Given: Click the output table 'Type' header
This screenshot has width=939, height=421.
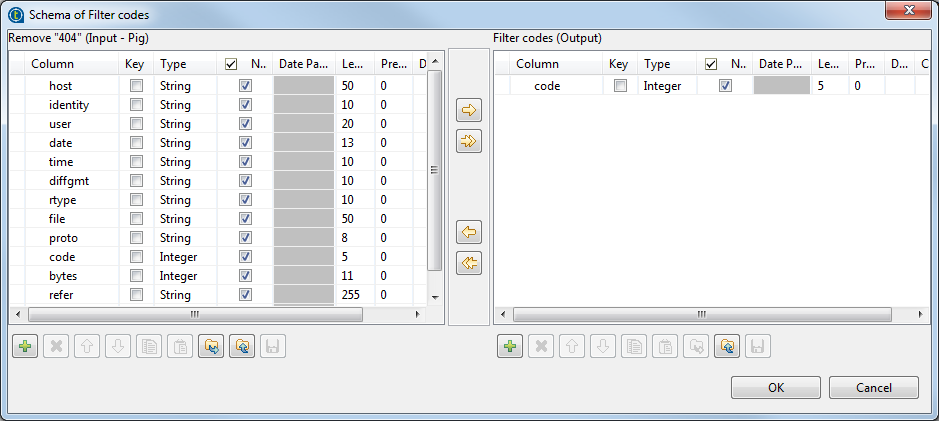Looking at the screenshot, I should tap(668, 64).
